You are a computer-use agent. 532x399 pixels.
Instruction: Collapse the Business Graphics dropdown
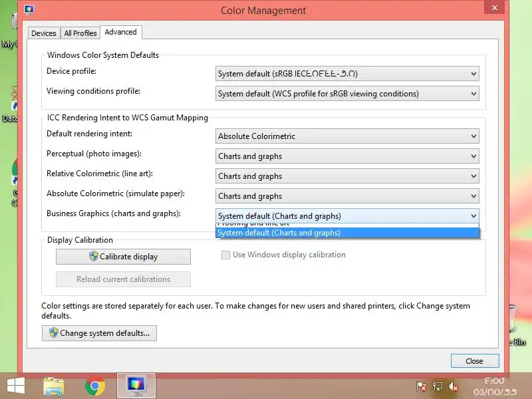tap(347, 215)
